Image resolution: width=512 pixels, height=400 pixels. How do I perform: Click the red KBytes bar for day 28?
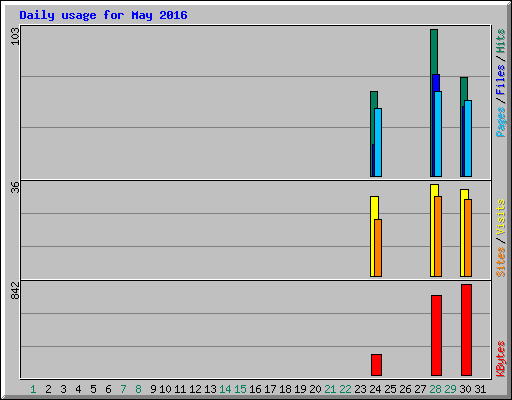tap(436, 335)
